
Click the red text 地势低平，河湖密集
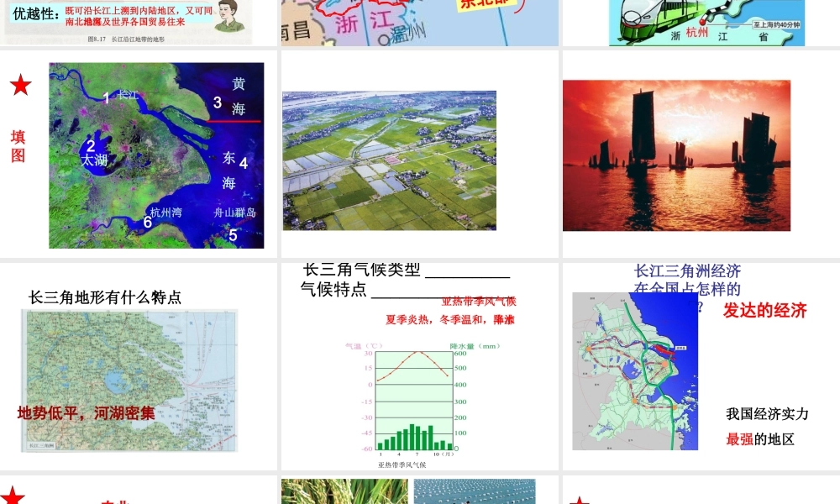coord(87,413)
